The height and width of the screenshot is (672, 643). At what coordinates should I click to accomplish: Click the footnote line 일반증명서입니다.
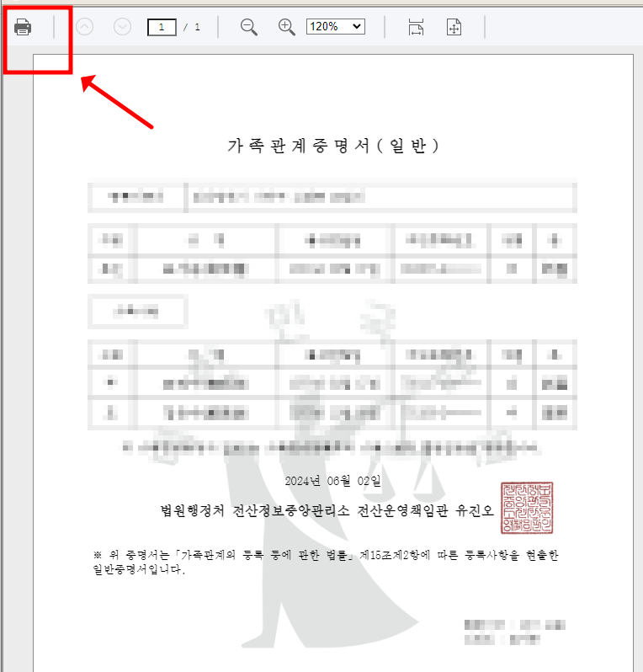coord(139,569)
